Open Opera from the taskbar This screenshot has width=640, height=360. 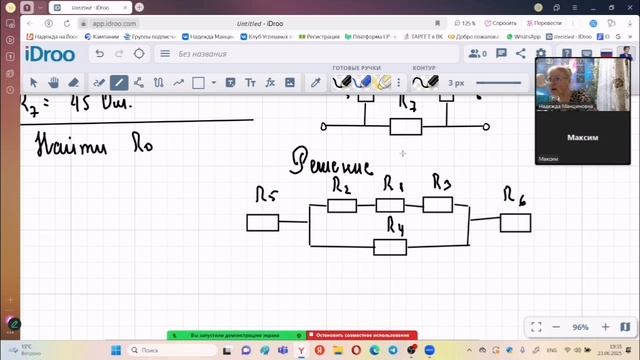(356, 350)
